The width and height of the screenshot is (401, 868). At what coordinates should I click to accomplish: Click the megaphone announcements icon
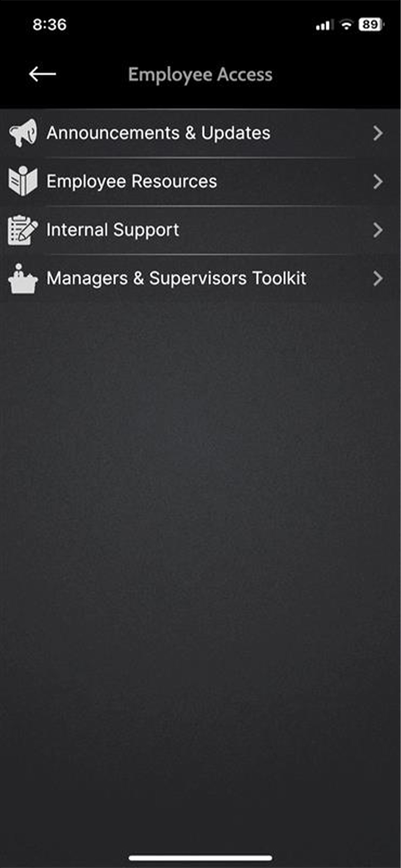click(23, 133)
